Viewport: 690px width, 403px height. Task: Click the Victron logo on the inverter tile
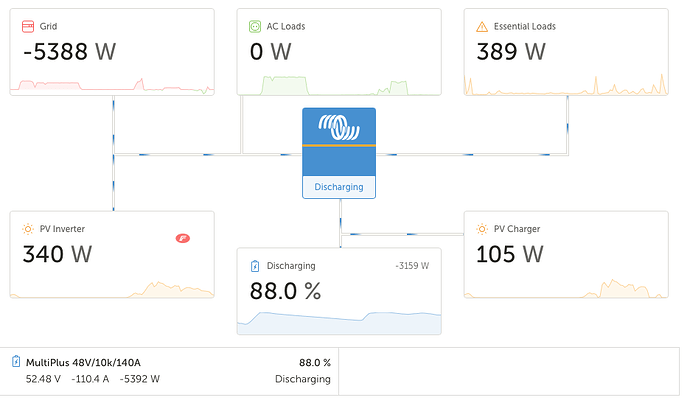[339, 127]
